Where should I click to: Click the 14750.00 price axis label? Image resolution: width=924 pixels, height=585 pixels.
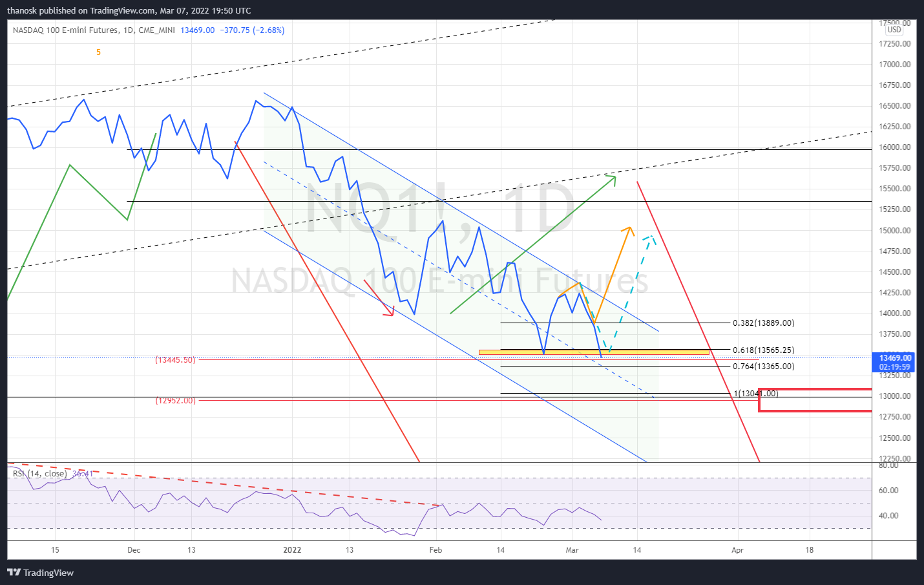(x=895, y=251)
